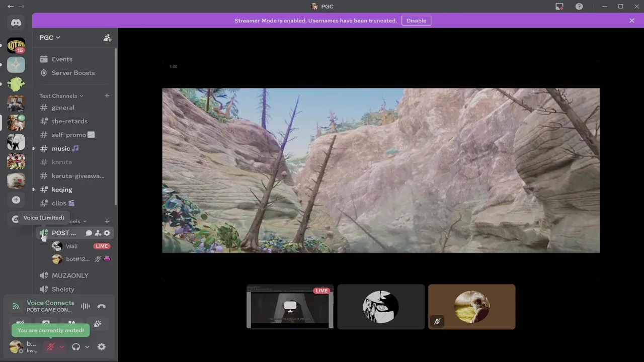Click the channel list scrollbar
644x362 pixels.
pyautogui.click(x=116, y=126)
